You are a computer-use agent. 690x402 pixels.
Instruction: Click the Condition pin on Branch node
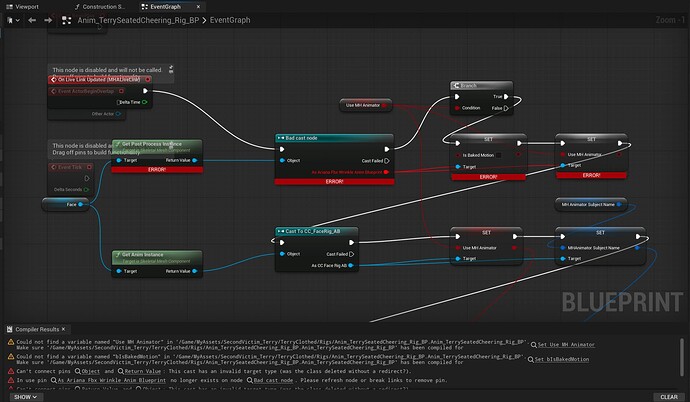457,108
